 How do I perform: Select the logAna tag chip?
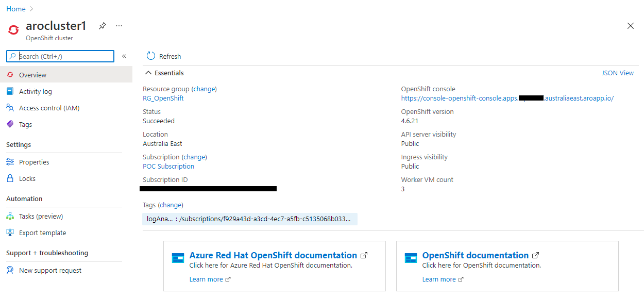click(249, 219)
